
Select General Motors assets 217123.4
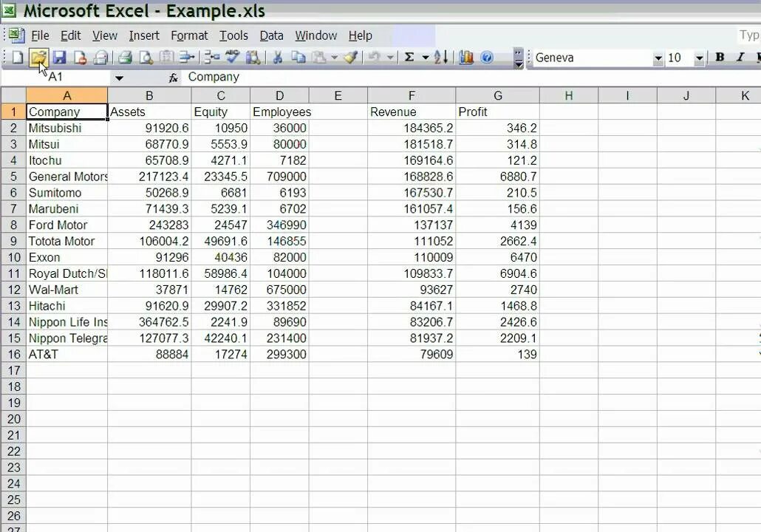(x=149, y=177)
